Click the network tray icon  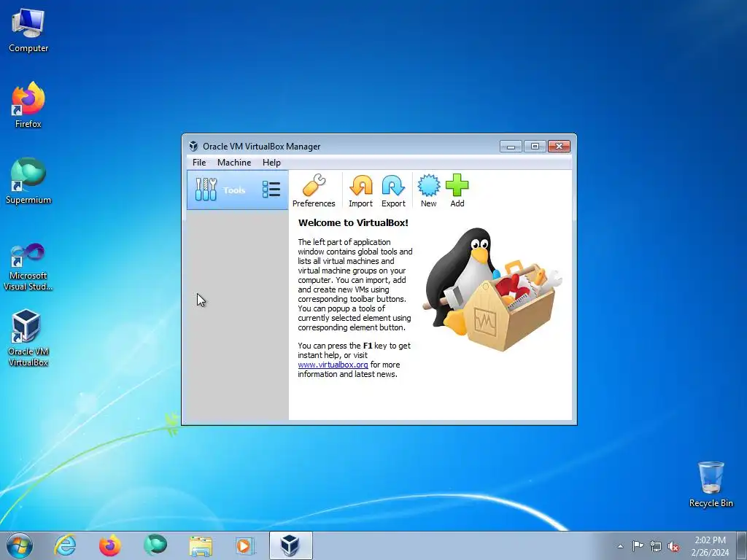[x=656, y=546]
